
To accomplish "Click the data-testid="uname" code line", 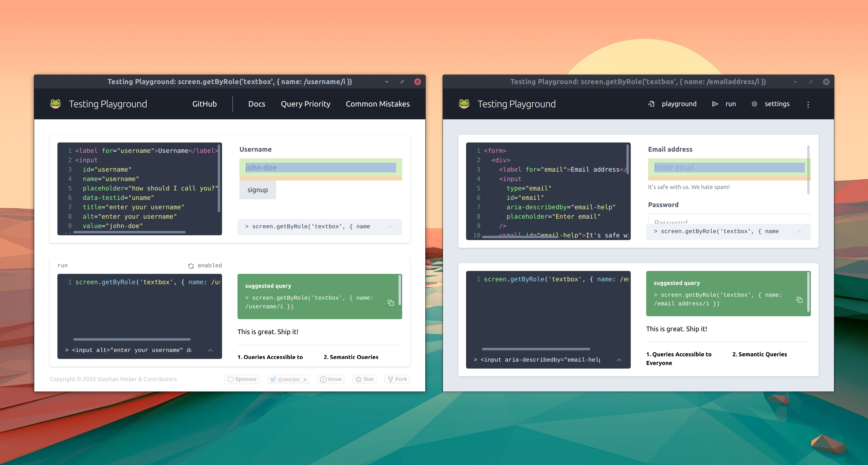I will click(118, 198).
